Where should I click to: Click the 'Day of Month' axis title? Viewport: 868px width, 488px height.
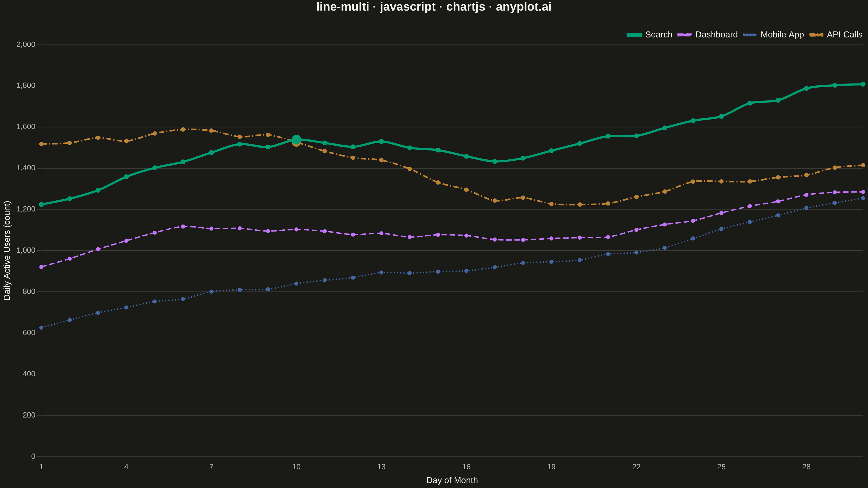(452, 480)
